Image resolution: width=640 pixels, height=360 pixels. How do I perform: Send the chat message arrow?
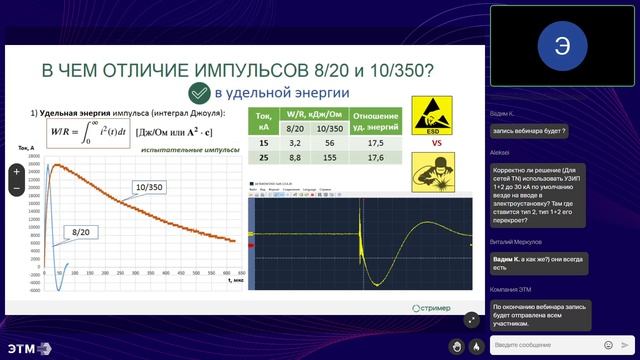[625, 345]
